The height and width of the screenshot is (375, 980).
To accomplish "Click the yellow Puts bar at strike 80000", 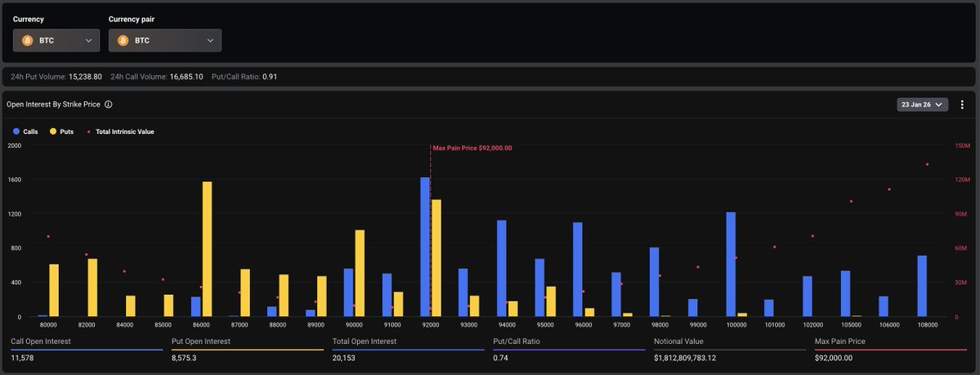I will click(x=54, y=290).
